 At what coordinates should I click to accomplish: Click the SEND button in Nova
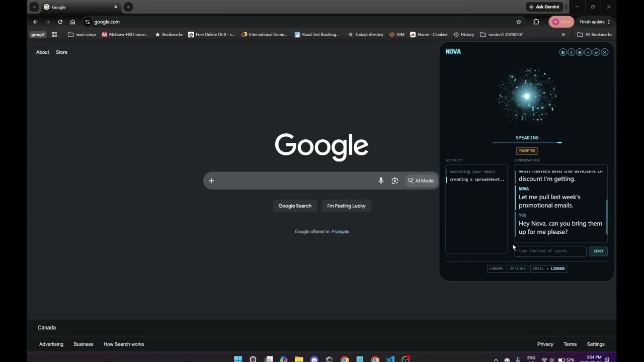click(598, 251)
